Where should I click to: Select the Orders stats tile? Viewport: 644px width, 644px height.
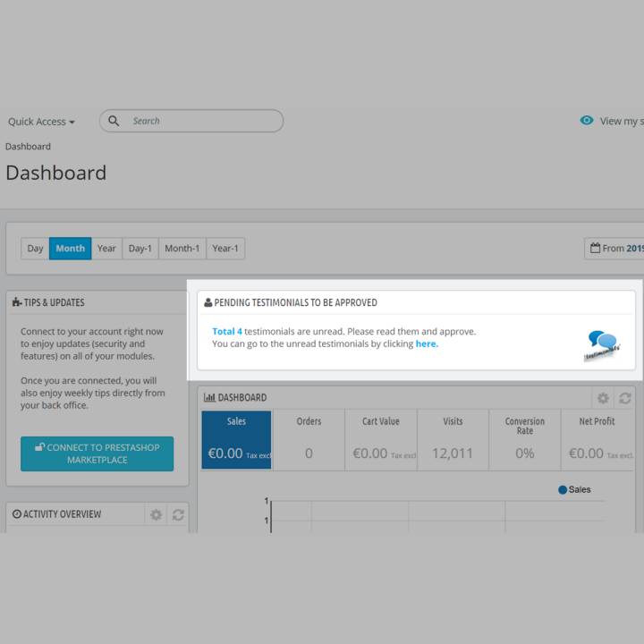click(309, 440)
